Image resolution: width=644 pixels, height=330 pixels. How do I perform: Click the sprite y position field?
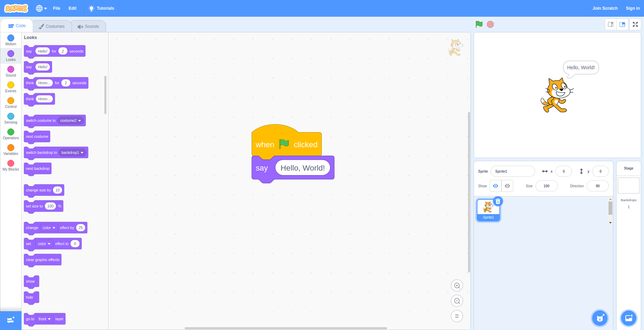pos(601,171)
